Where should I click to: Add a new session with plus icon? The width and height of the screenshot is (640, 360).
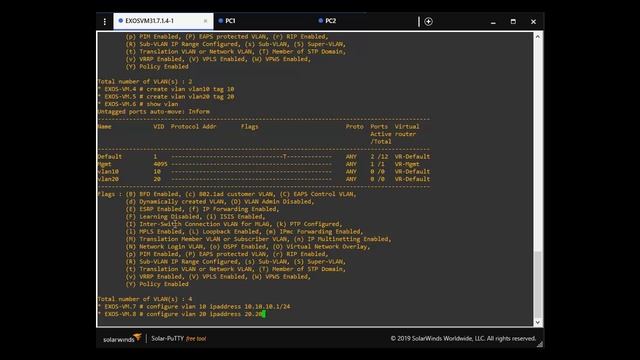428,21
